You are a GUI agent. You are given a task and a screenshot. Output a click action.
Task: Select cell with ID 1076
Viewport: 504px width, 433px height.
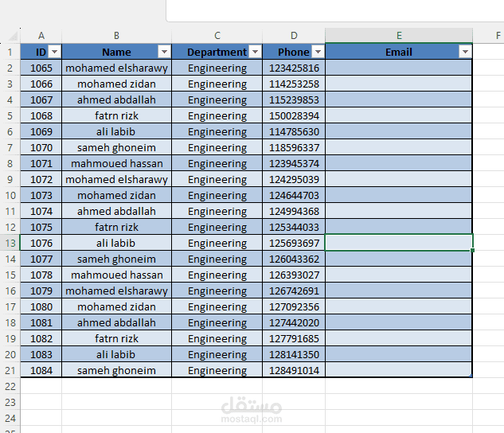41,243
